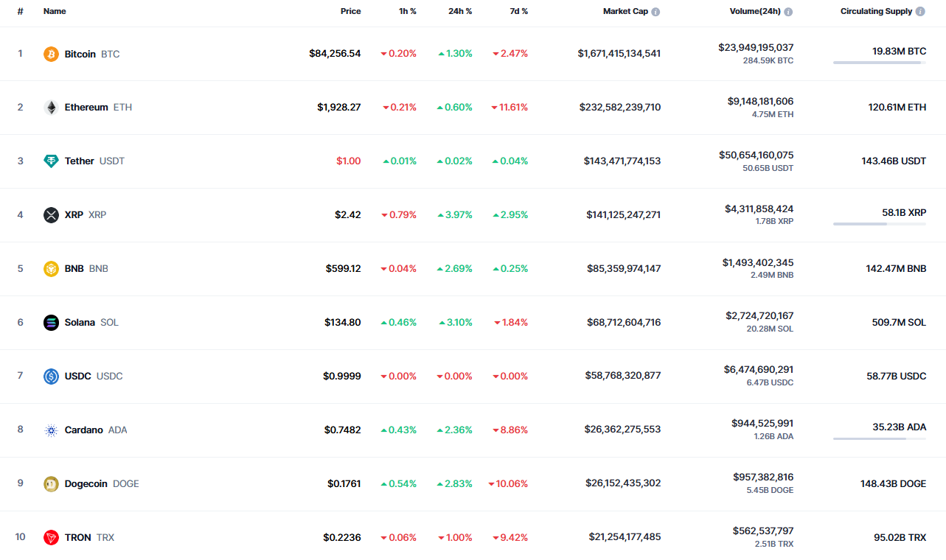946x560 pixels.
Task: Sort by the 24h % column header
Action: click(460, 12)
